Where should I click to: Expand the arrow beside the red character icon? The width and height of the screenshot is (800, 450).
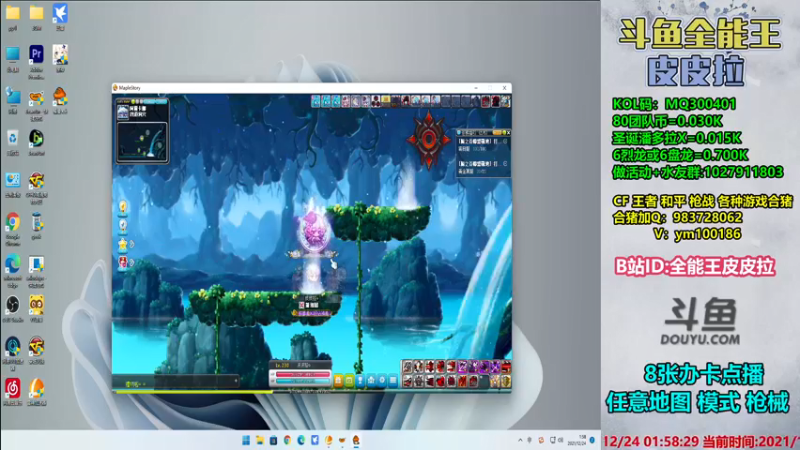[x=132, y=263]
